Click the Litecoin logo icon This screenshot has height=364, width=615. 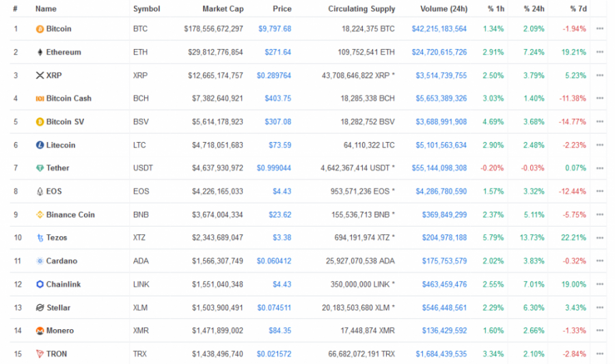pos(40,145)
